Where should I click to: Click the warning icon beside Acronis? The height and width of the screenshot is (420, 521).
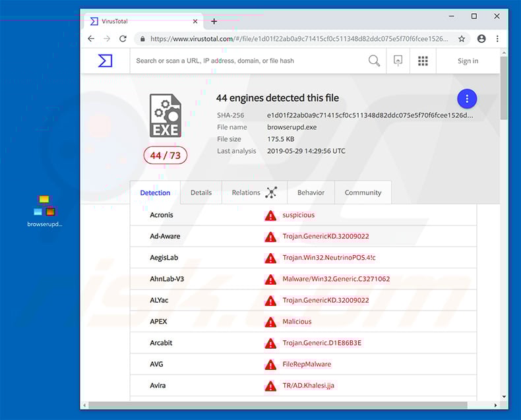[x=270, y=216]
